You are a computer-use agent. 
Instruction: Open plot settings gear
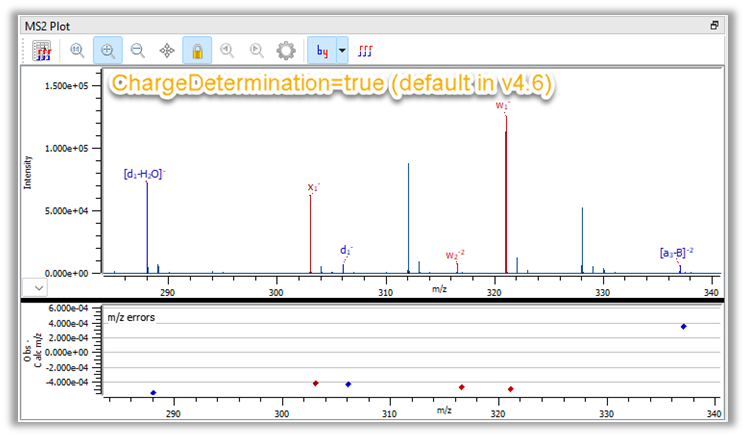(x=286, y=50)
